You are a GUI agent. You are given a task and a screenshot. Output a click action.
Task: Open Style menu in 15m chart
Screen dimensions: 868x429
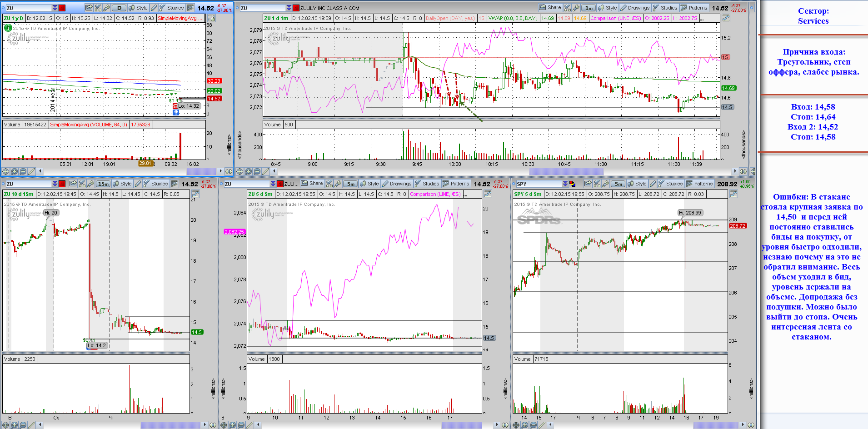(122, 184)
